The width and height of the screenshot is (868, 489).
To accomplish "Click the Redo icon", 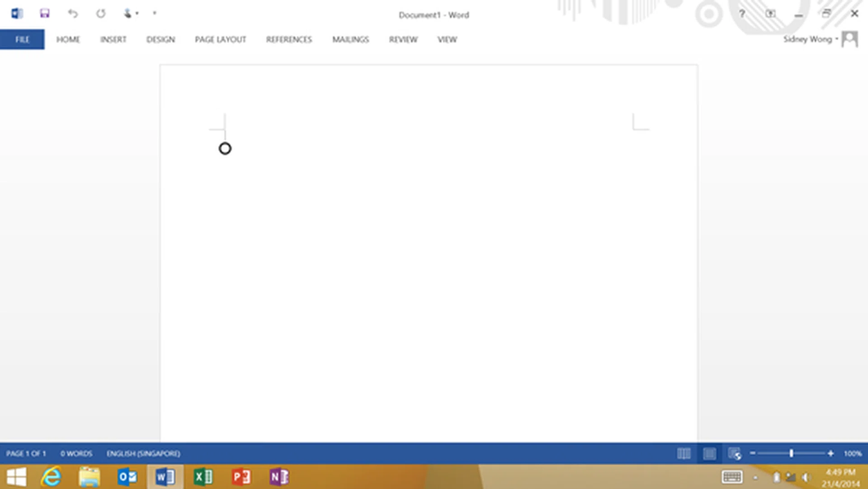I will [100, 13].
